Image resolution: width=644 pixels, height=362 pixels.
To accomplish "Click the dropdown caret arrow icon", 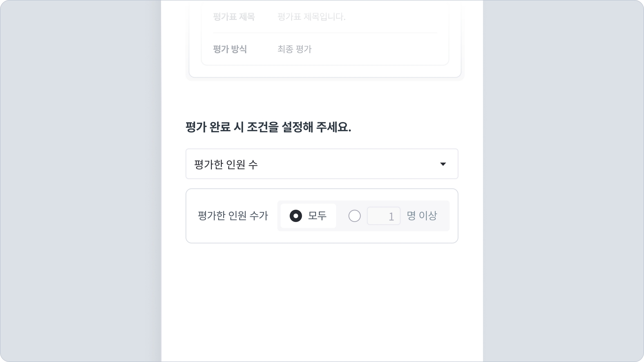I will [x=443, y=164].
